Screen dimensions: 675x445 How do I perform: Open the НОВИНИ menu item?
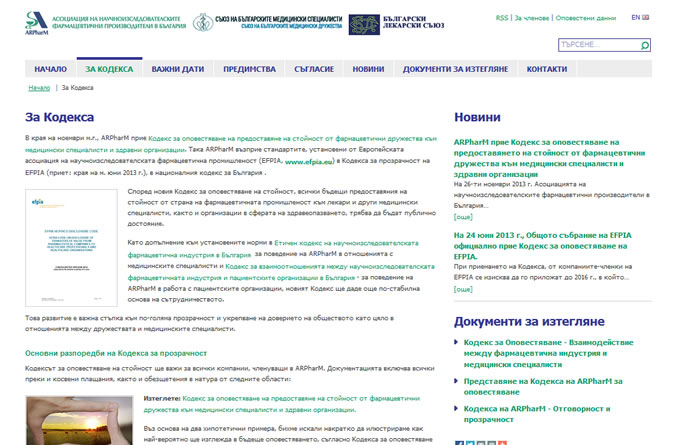click(368, 69)
